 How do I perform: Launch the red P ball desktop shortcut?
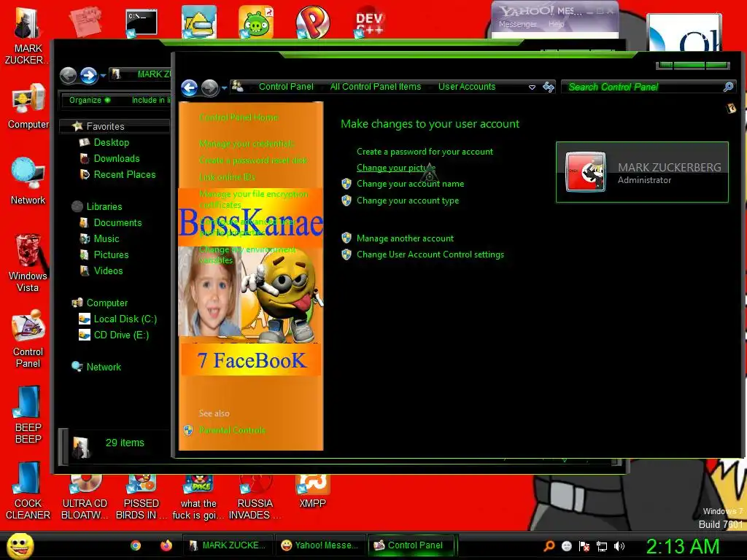pyautogui.click(x=312, y=22)
